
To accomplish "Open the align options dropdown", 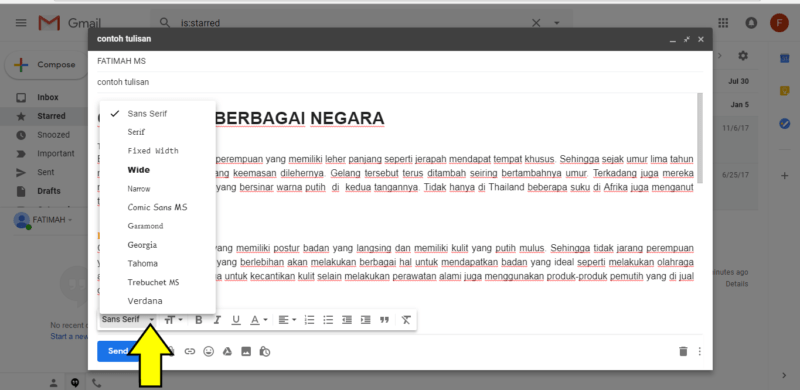I will click(x=287, y=320).
